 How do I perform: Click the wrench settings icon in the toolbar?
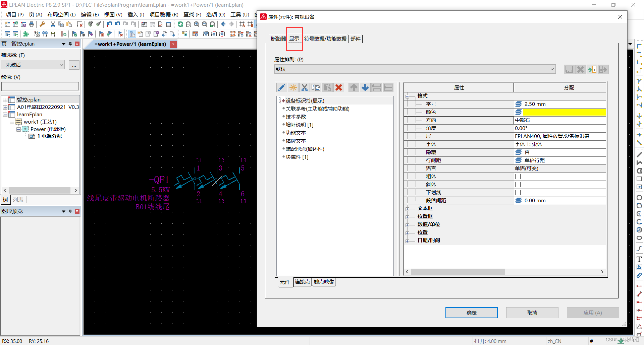click(x=42, y=24)
